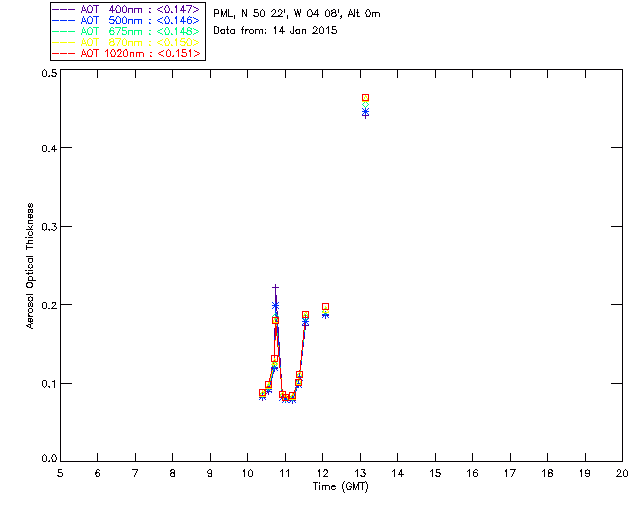Click the x-axis hour label 18
The width and height of the screenshot is (640, 512).
click(548, 473)
